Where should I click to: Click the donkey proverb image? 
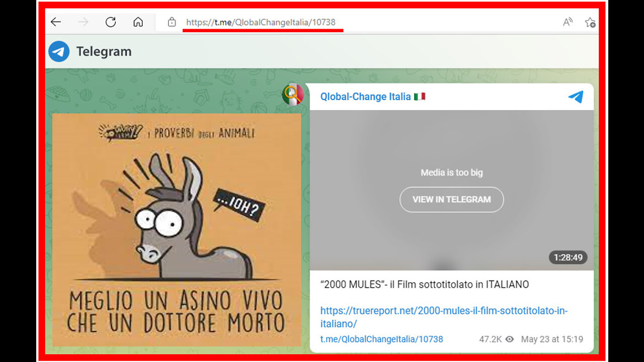(x=177, y=230)
